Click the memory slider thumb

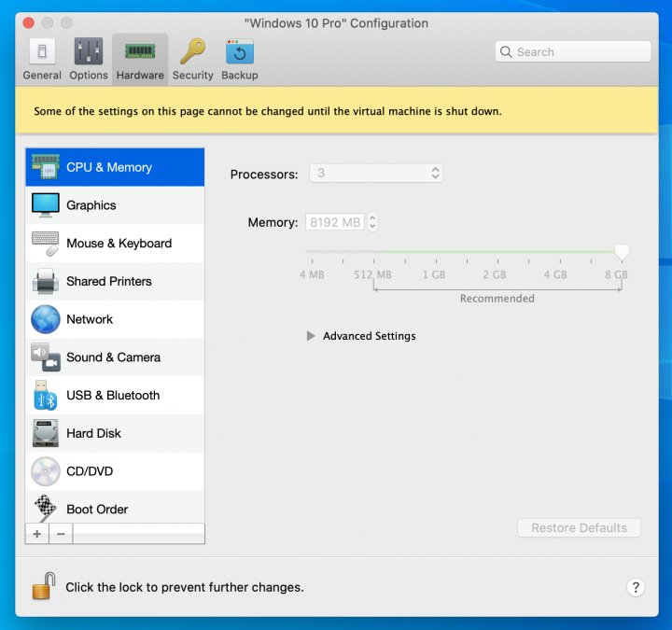622,252
